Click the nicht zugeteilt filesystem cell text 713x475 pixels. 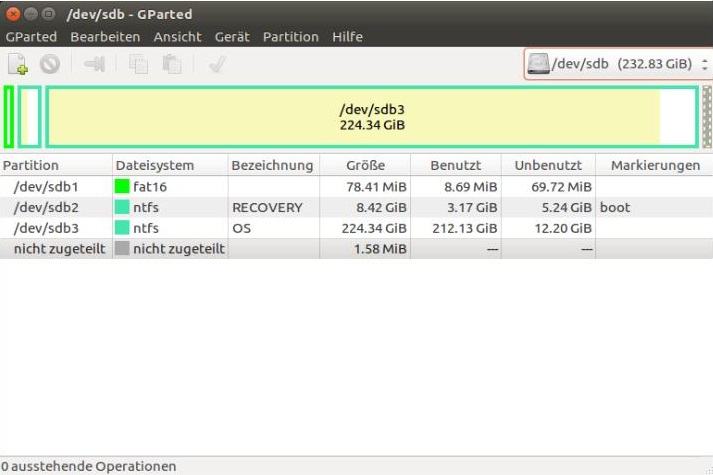click(179, 249)
